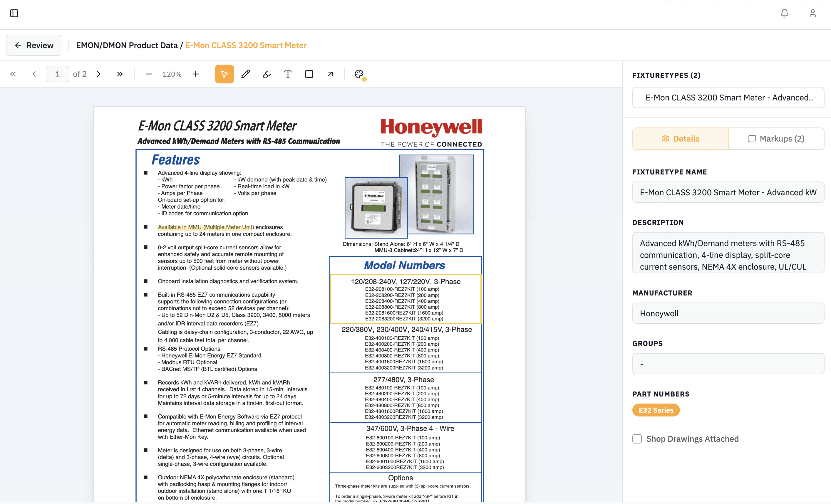This screenshot has height=504, width=831.
Task: Click the Review back button
Action: click(x=34, y=45)
